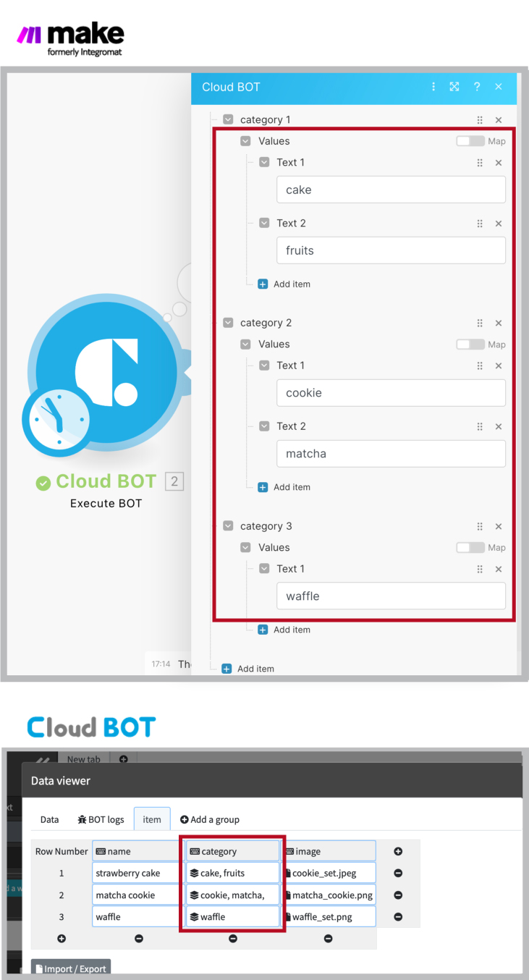
Task: Delete the image column using minus below it
Action: (329, 939)
